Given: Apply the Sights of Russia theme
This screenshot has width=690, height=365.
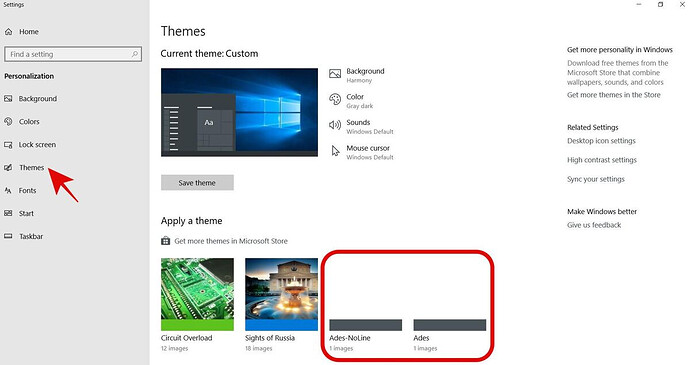Looking at the screenshot, I should 281,294.
